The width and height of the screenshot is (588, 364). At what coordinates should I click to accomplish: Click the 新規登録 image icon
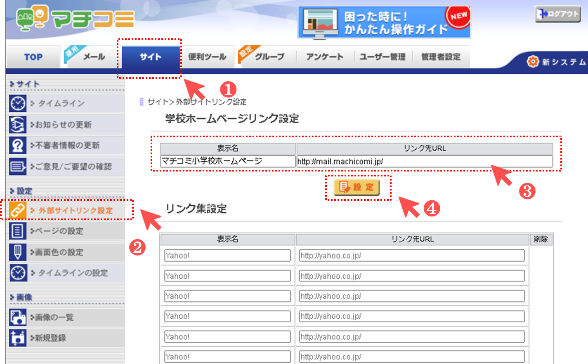[18, 338]
